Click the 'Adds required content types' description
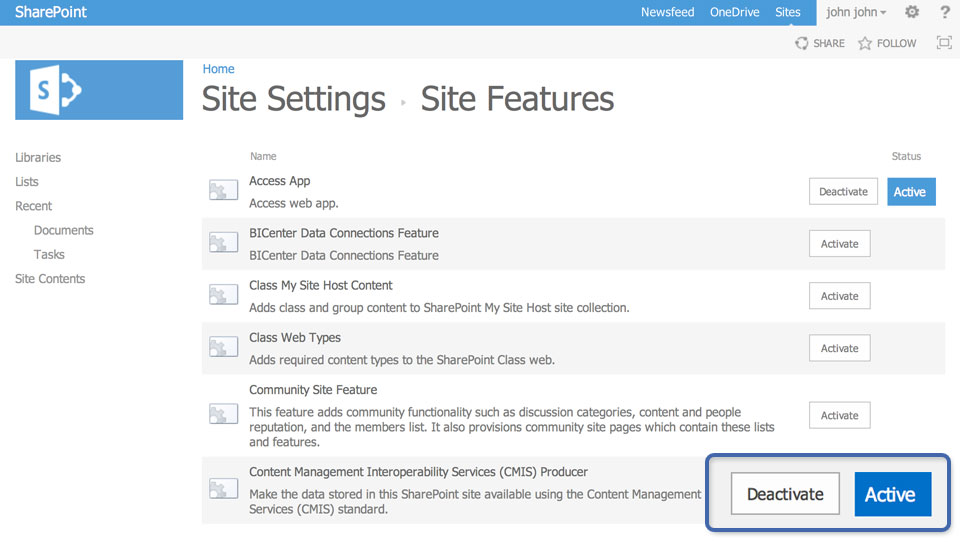This screenshot has width=960, height=542. pos(402,359)
